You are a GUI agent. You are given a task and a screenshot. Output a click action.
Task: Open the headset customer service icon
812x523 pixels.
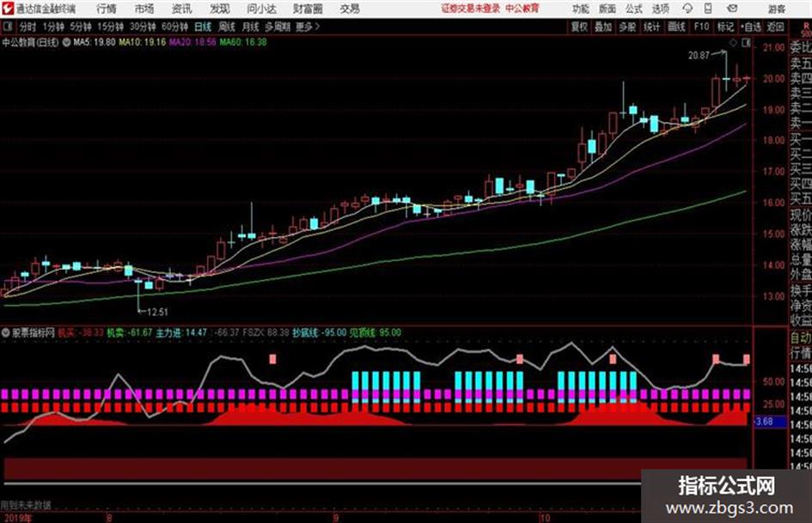[687, 9]
